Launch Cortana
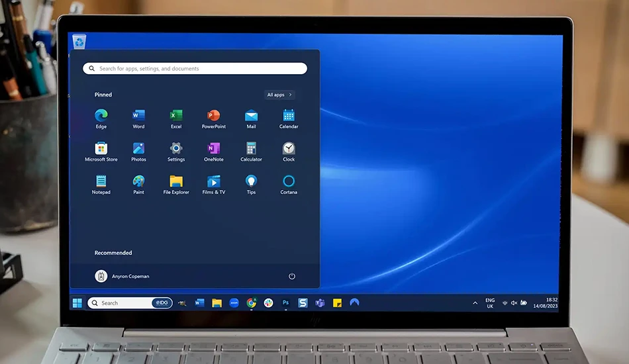 pyautogui.click(x=289, y=185)
